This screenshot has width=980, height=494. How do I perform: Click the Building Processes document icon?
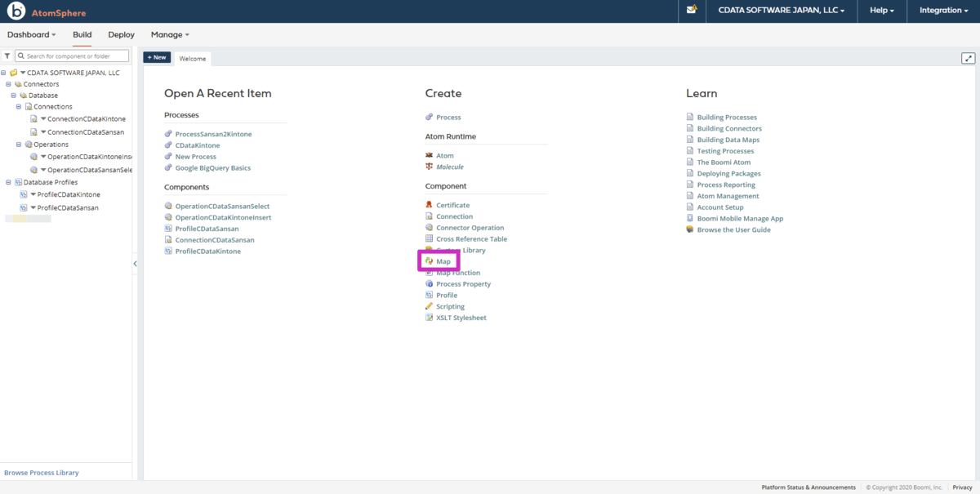tap(690, 118)
